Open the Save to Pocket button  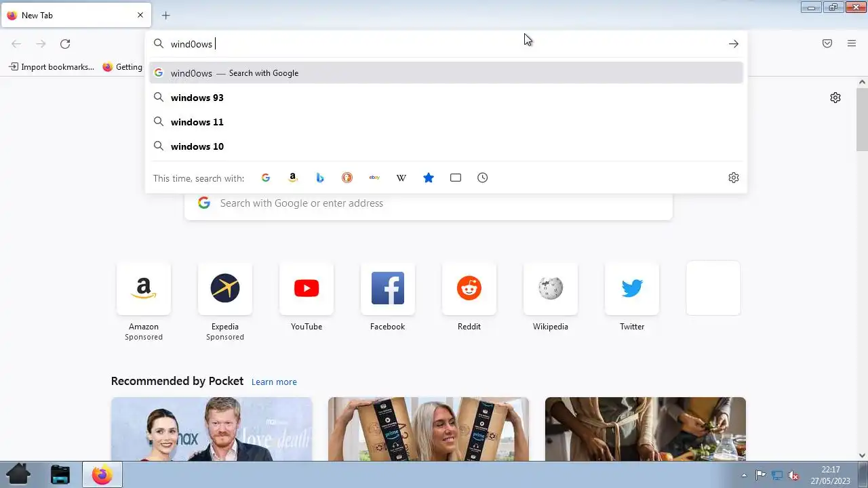(x=827, y=43)
